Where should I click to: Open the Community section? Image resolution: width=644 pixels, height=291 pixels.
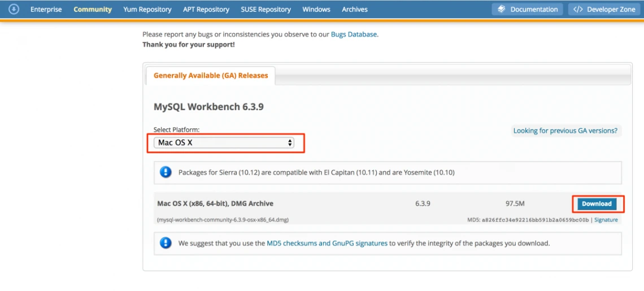tap(93, 9)
